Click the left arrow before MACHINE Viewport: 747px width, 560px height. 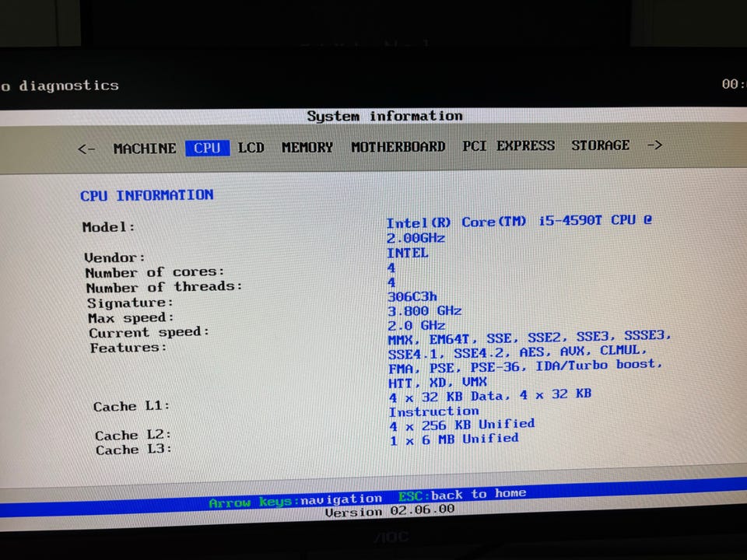click(x=86, y=149)
